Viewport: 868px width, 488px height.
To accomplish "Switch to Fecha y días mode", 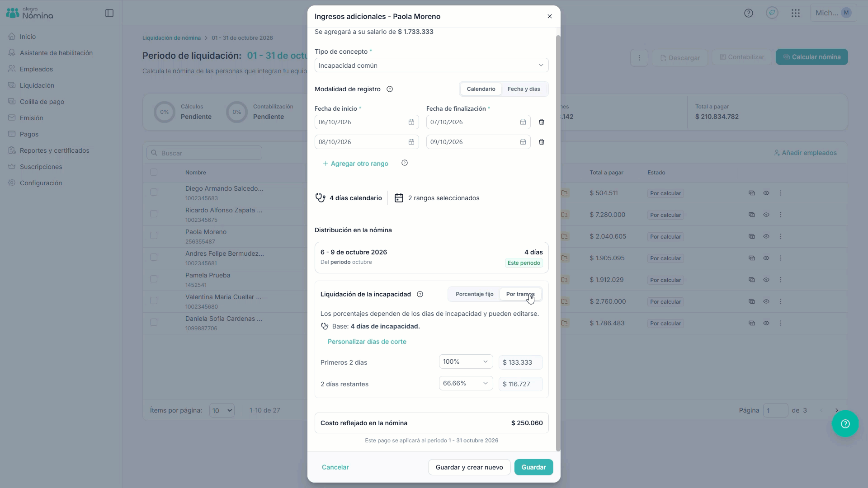I will point(524,89).
